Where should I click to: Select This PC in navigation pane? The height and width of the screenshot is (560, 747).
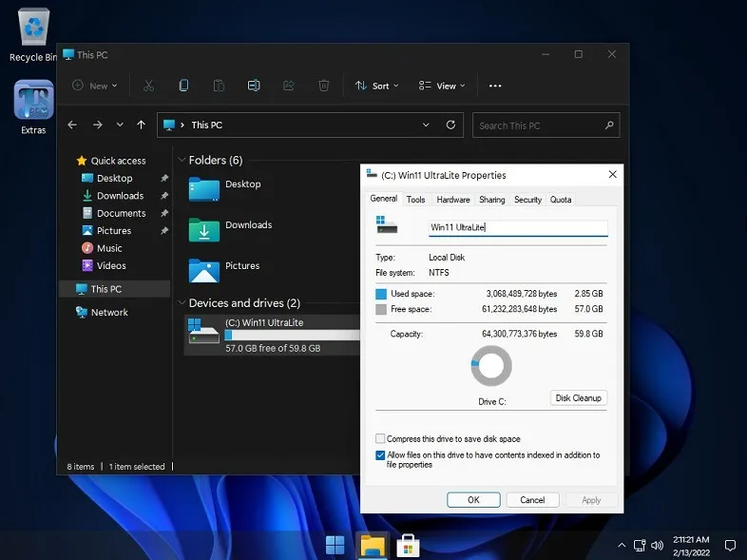[x=114, y=289]
